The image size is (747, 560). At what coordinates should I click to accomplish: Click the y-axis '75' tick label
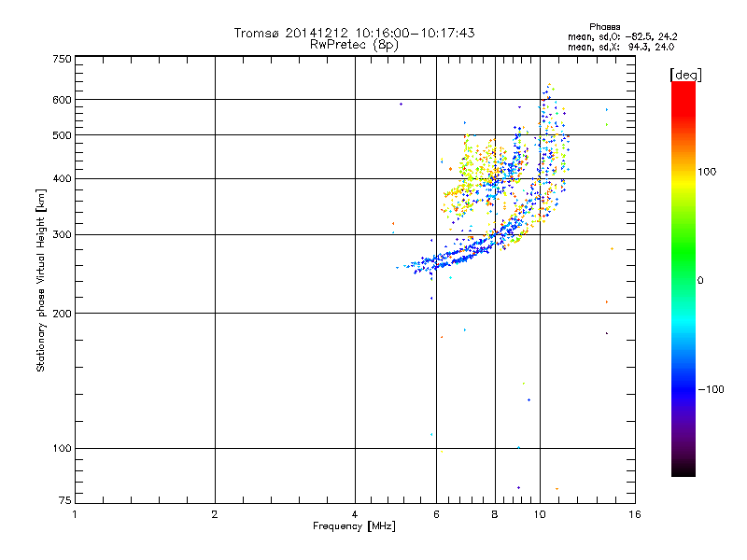65,500
